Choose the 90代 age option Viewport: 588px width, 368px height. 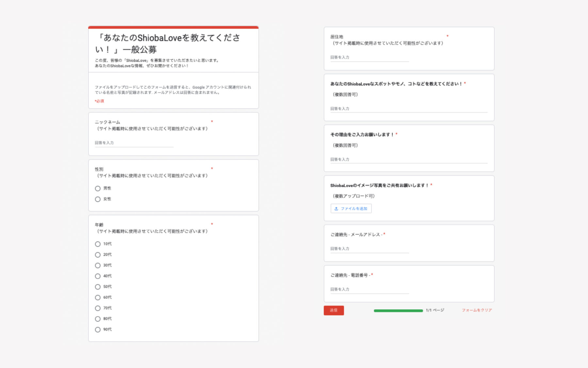(98, 329)
